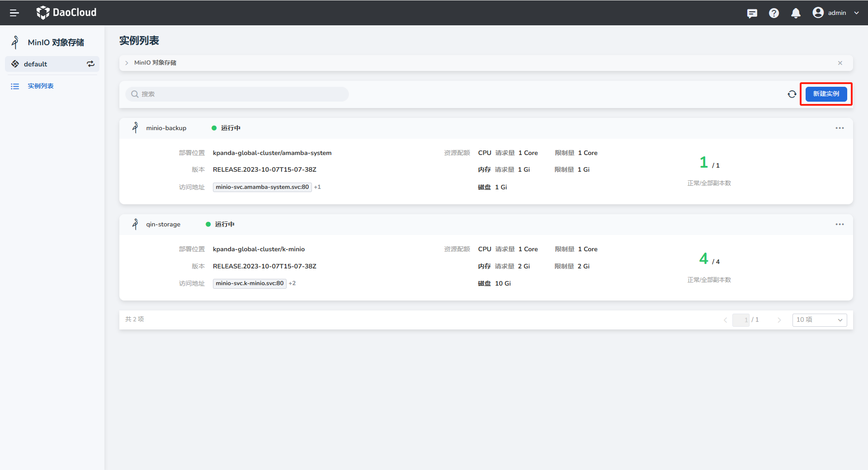This screenshot has width=868, height=470.
Task: Open more actions for minio-backup
Action: tap(840, 128)
